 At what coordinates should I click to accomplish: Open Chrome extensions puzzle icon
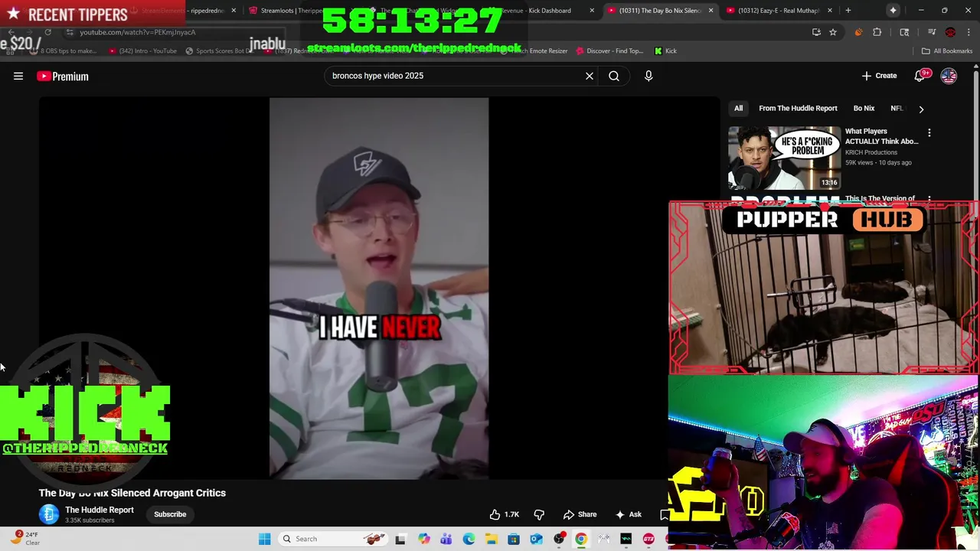[877, 32]
